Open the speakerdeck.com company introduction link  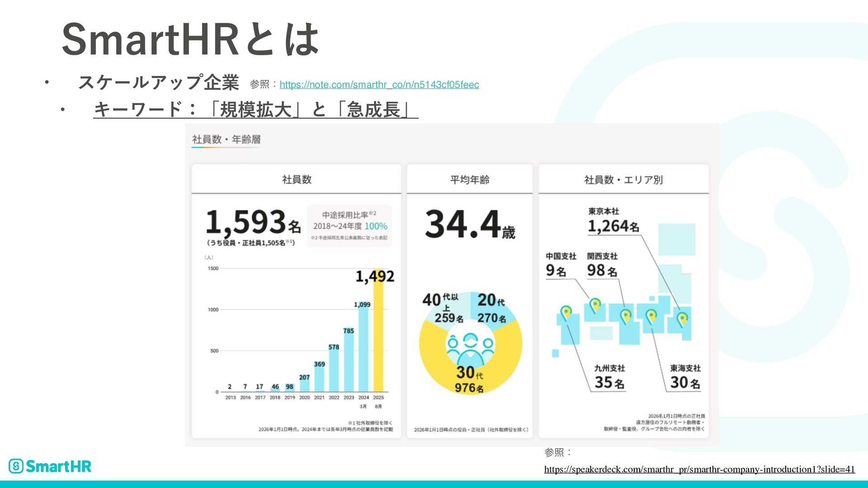pos(699,469)
